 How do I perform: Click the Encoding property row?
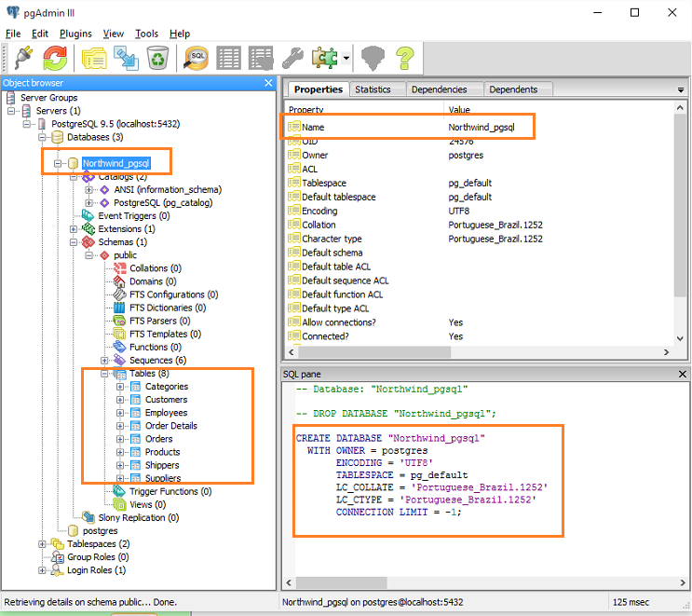point(479,211)
